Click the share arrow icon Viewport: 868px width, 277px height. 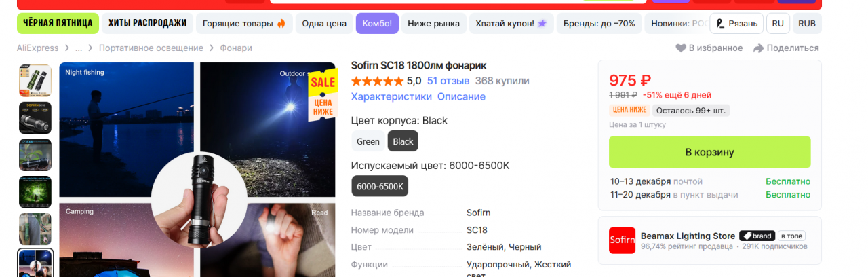click(759, 48)
